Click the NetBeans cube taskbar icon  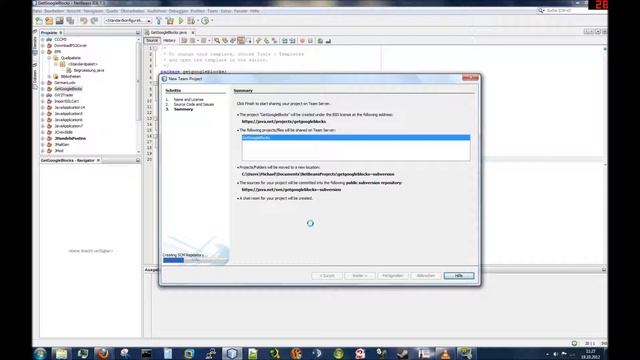pyautogui.click(x=232, y=353)
